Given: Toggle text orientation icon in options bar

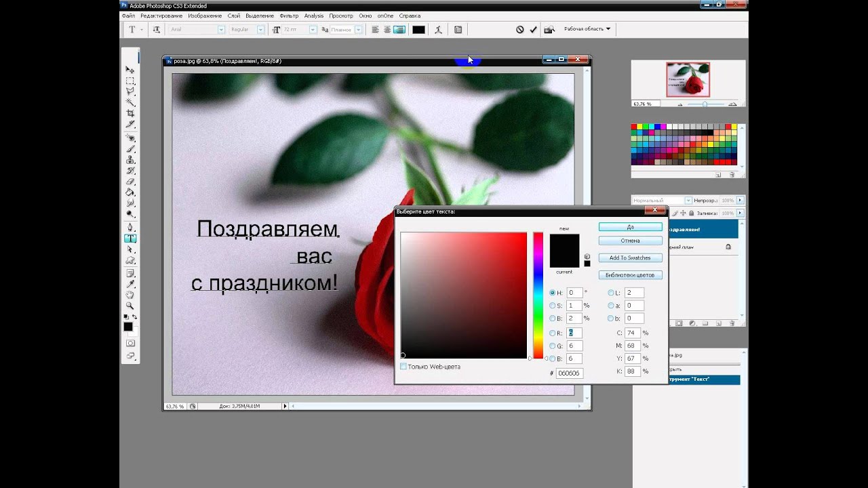Looking at the screenshot, I should point(157,29).
